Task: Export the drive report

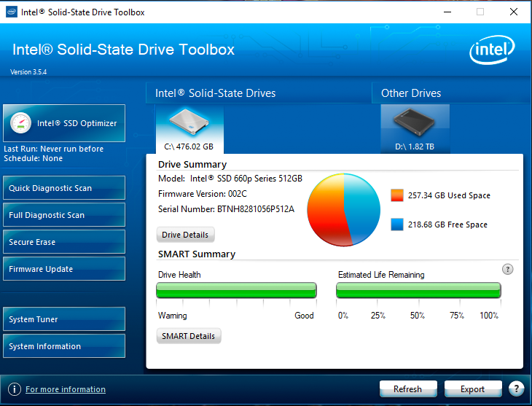Action: [472, 389]
